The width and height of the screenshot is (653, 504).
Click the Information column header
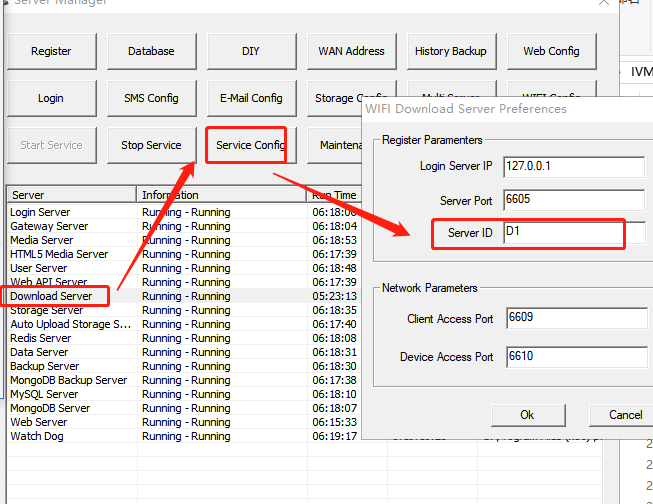click(x=222, y=195)
